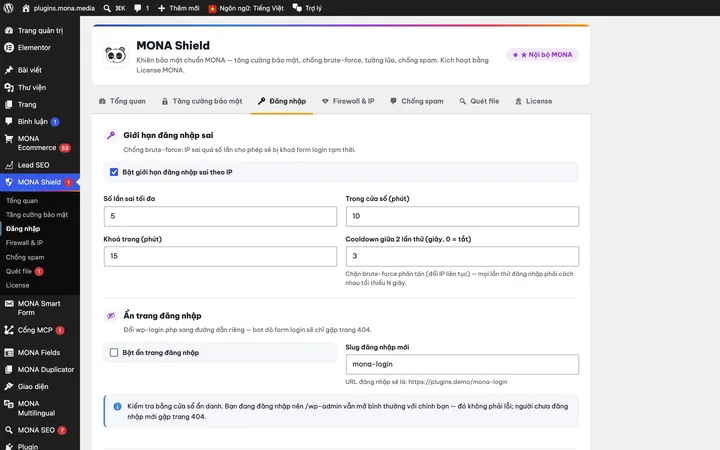720x450 pixels.
Task: Open License submenu item in sidebar
Action: (x=17, y=285)
